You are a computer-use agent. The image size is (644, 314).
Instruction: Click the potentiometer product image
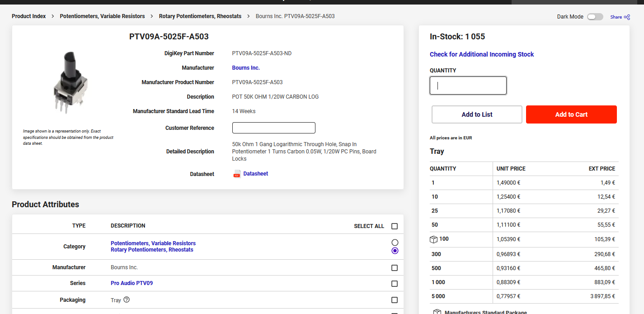pos(70,82)
